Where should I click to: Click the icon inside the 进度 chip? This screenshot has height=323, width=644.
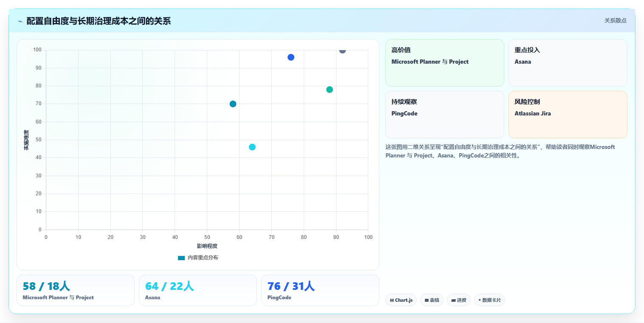453,300
